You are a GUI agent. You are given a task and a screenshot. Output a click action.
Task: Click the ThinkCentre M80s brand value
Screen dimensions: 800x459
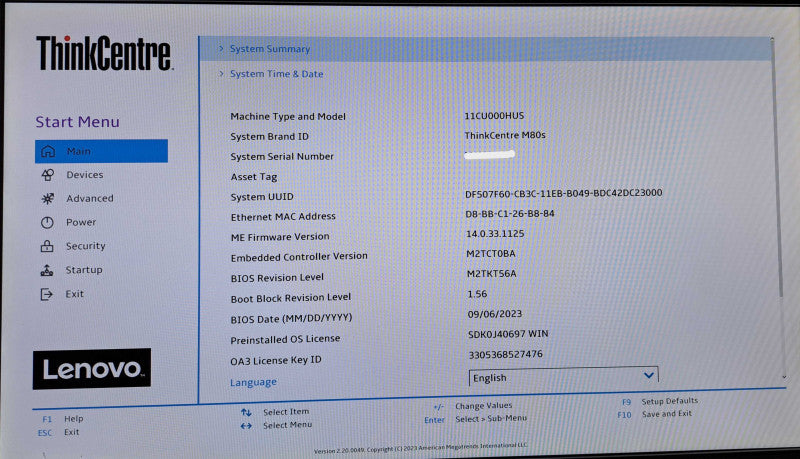pos(505,135)
